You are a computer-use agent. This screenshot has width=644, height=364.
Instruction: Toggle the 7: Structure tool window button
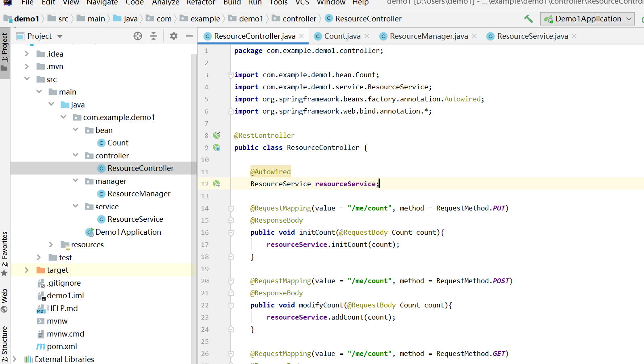click(x=5, y=344)
